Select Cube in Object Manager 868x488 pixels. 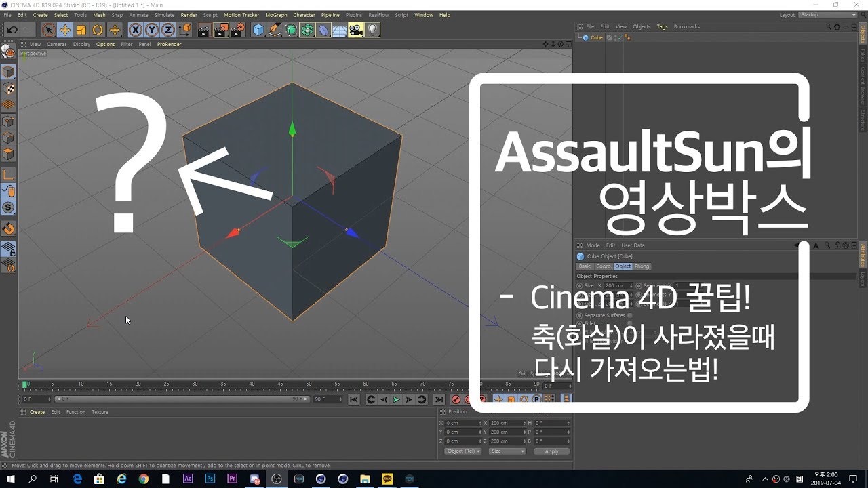pyautogui.click(x=597, y=38)
